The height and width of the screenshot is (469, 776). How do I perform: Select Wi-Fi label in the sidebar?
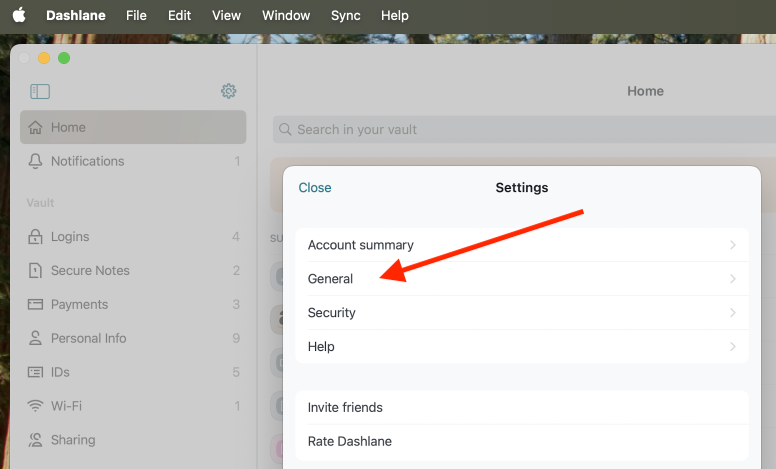[66, 406]
